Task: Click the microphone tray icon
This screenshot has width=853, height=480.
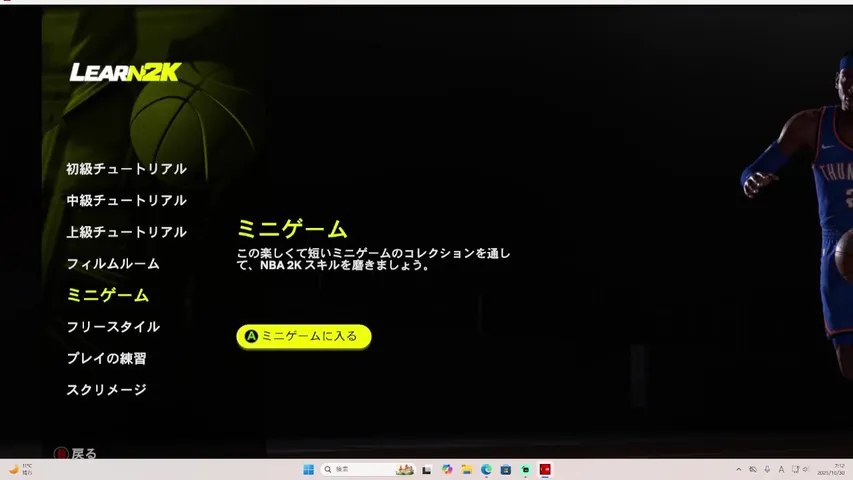Action: [767, 470]
